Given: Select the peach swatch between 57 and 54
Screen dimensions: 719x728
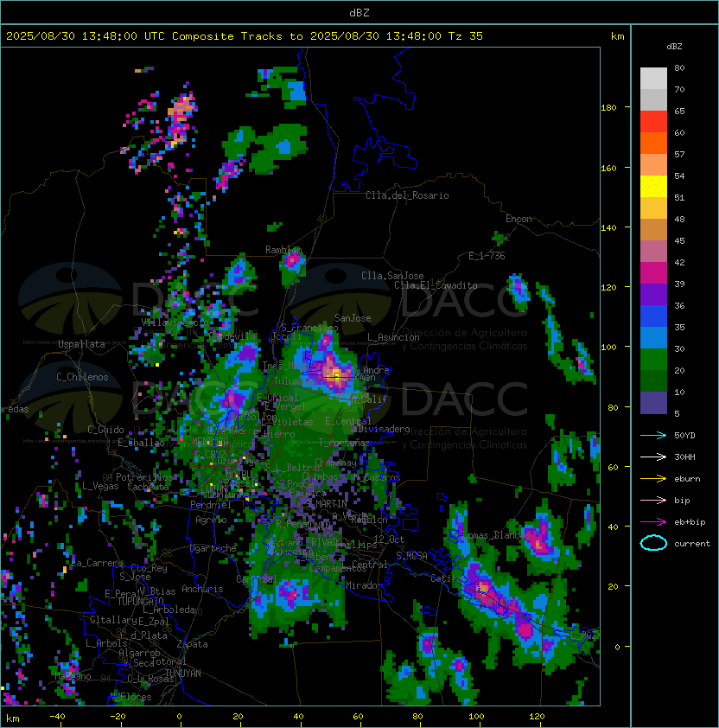Looking at the screenshot, I should point(653,165).
